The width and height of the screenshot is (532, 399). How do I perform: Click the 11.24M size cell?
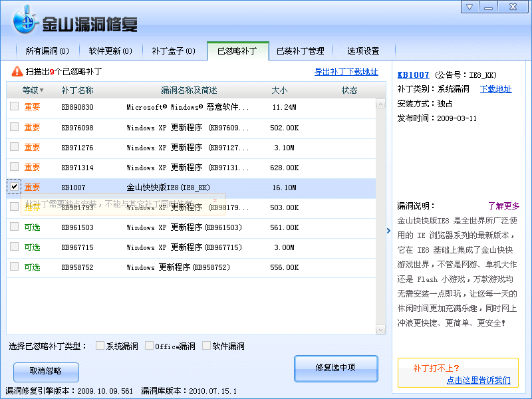tap(285, 107)
